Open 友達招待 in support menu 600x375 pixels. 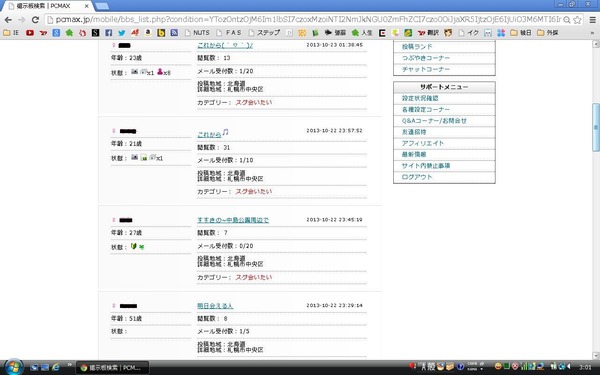tap(414, 132)
